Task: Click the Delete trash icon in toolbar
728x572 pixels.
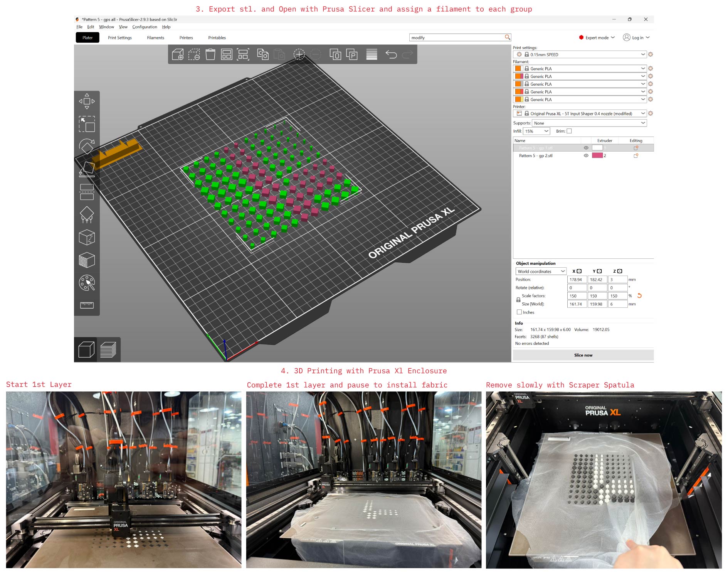Action: click(210, 54)
